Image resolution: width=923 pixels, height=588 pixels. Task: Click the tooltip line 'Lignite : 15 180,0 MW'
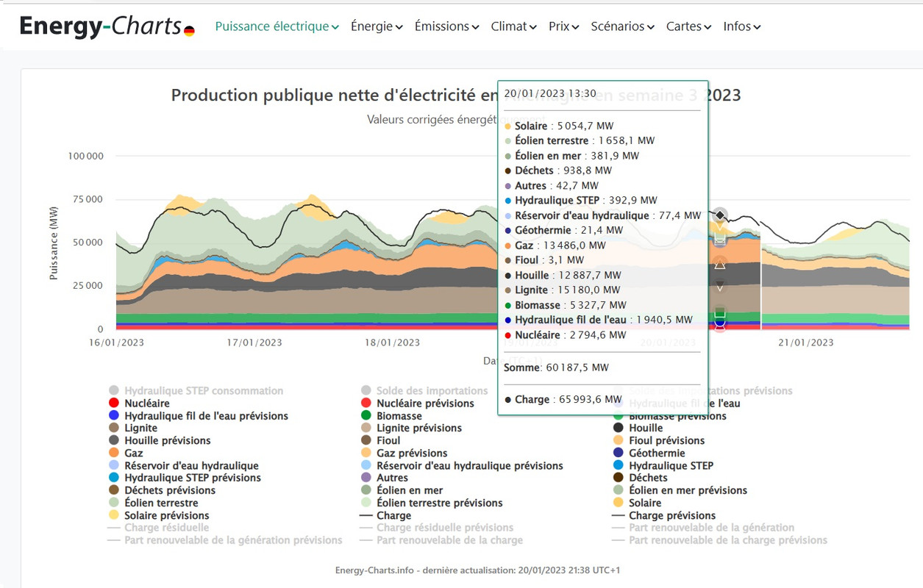click(x=562, y=290)
